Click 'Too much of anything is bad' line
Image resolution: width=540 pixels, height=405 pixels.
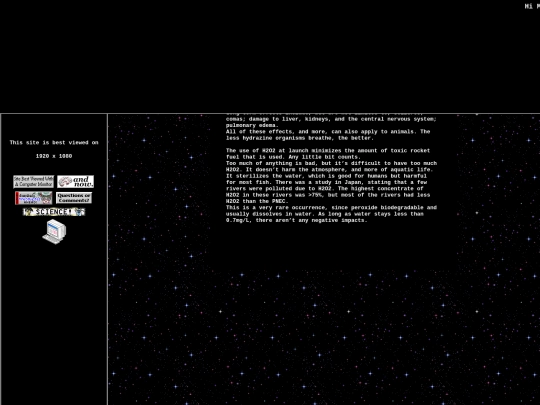331,163
